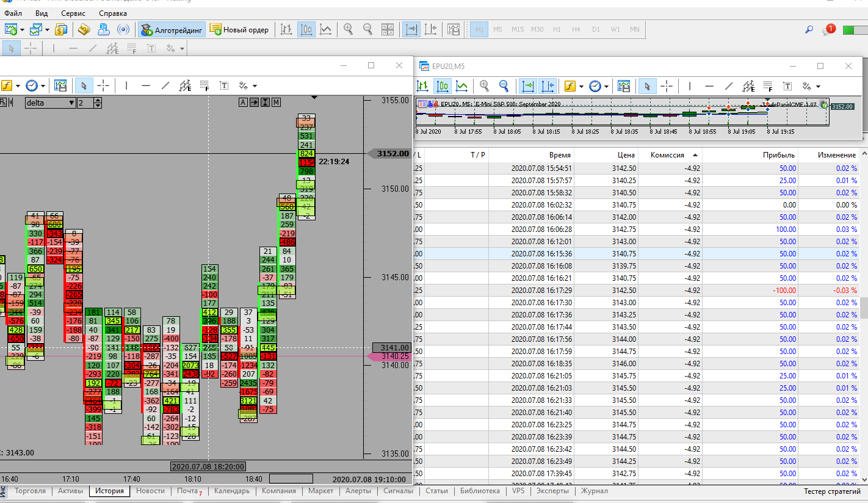Open the Вид menu
The width and height of the screenshot is (868, 503).
click(42, 13)
